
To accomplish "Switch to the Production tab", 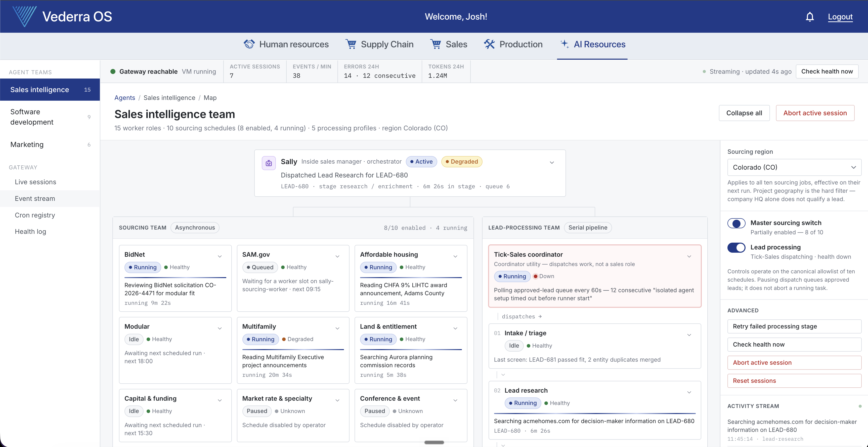I will (x=513, y=44).
